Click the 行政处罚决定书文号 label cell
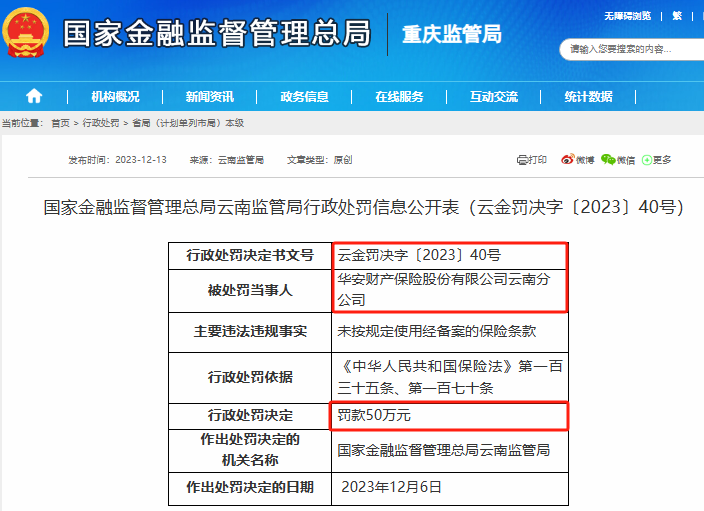The width and height of the screenshot is (704, 511). (250, 256)
